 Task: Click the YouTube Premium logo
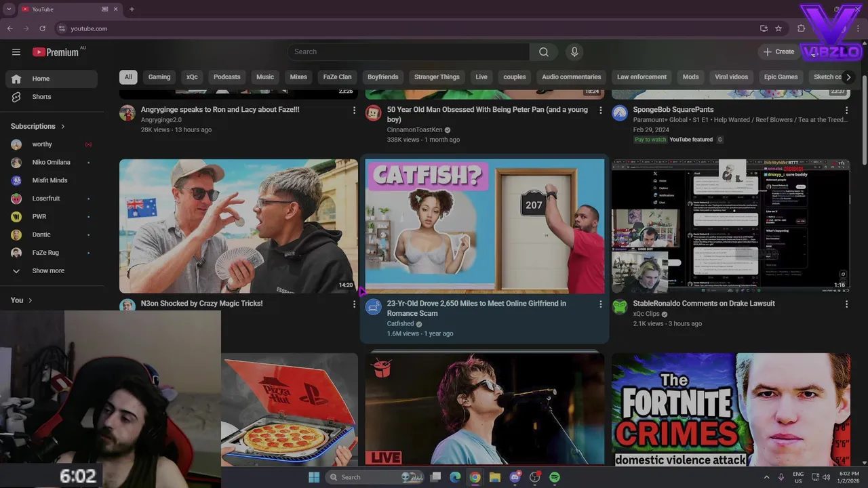56,52
